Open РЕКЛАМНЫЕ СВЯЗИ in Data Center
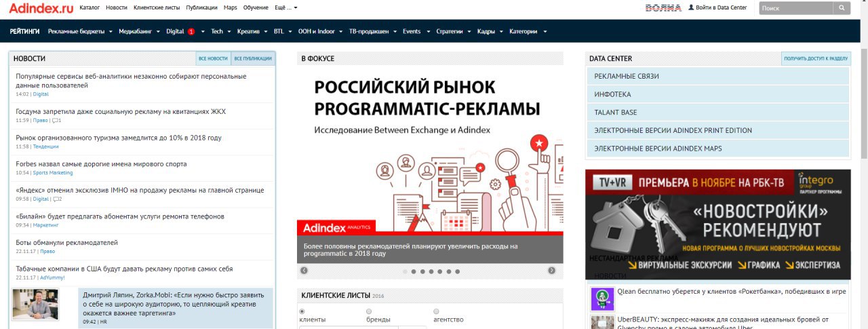This screenshot has width=868, height=329. [718, 76]
